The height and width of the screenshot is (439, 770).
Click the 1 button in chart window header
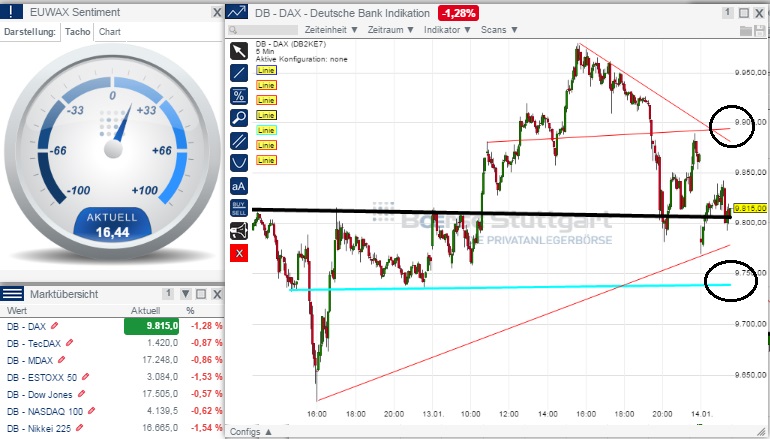coord(727,13)
